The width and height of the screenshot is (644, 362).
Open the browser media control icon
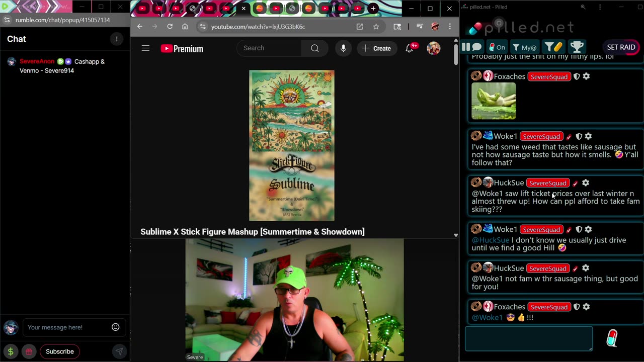coord(420,27)
